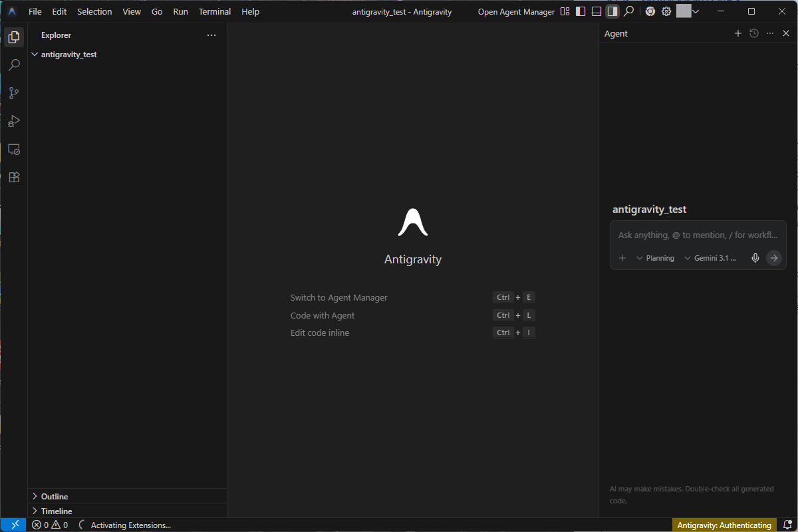Open the Run and Debug view
Screen dimensions: 798x532
point(13,121)
